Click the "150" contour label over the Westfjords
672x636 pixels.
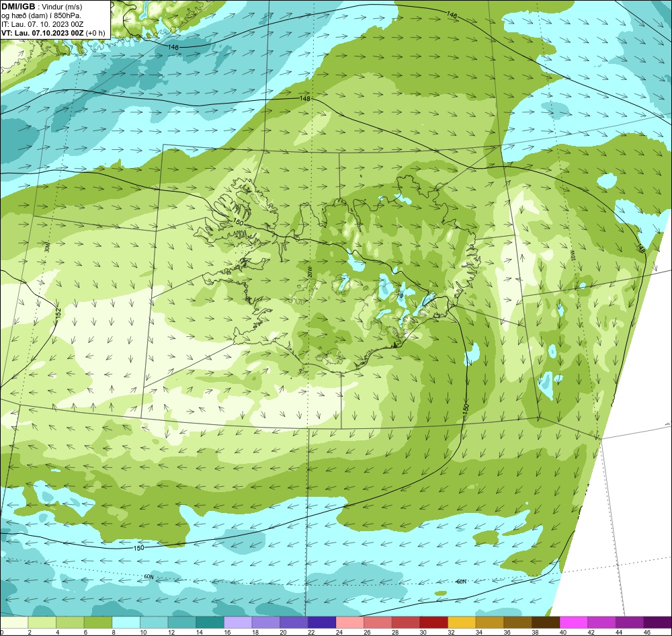pyautogui.click(x=239, y=223)
